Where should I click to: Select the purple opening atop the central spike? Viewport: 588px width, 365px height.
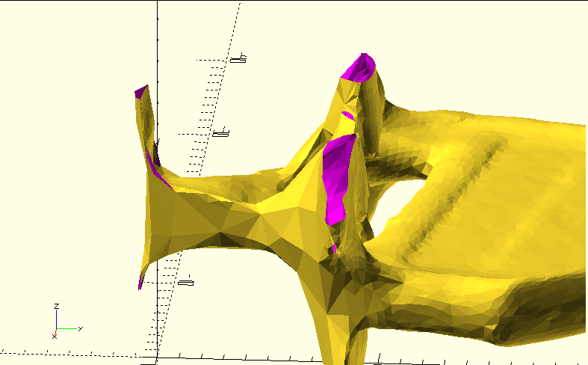(x=360, y=67)
